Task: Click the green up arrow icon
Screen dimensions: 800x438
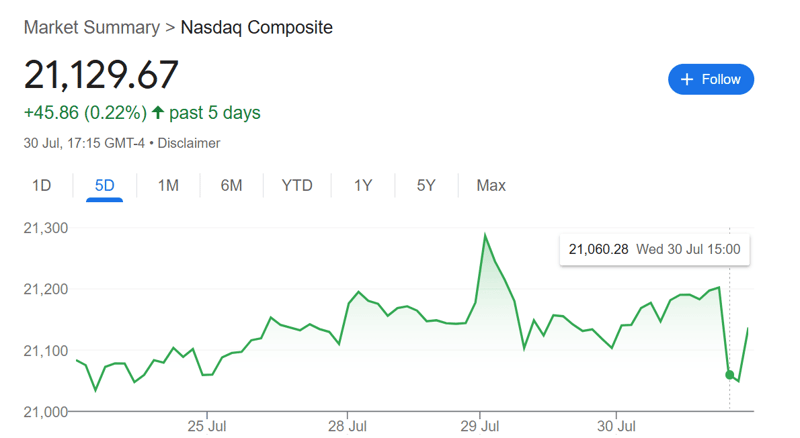Action: click(x=157, y=112)
